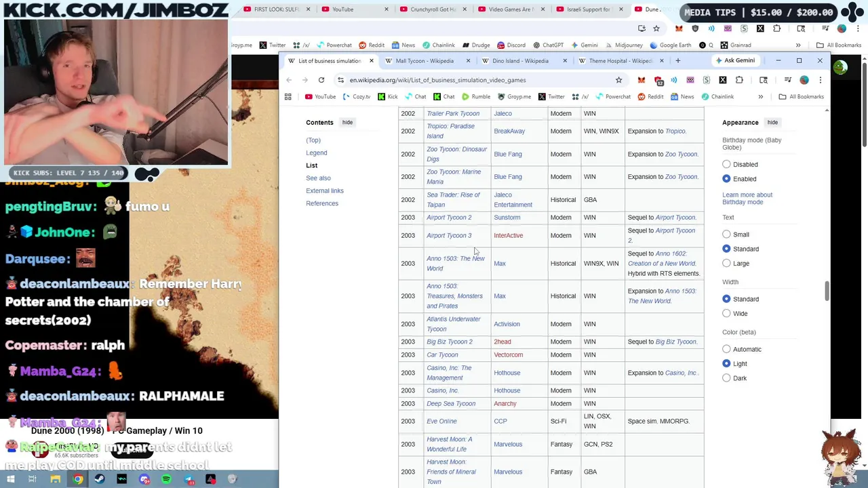The height and width of the screenshot is (488, 868).
Task: Open File Explorer from taskbar
Action: [x=56, y=479]
